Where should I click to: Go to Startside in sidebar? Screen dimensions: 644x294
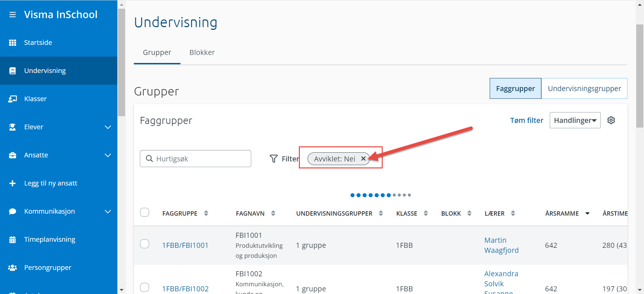59,43
